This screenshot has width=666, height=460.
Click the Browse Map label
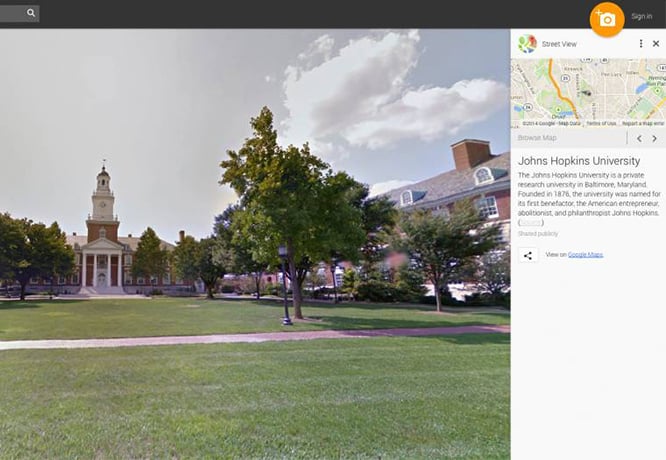pyautogui.click(x=537, y=138)
